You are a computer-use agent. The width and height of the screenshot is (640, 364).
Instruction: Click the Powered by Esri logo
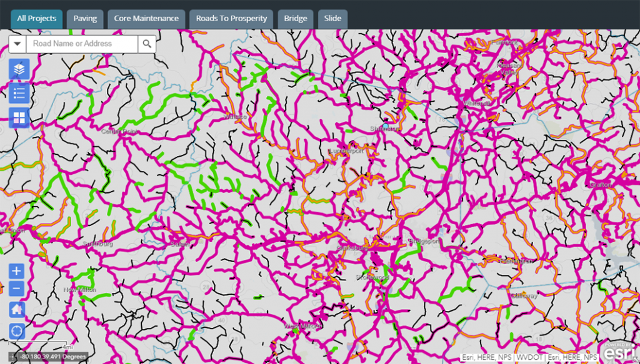coord(619,352)
